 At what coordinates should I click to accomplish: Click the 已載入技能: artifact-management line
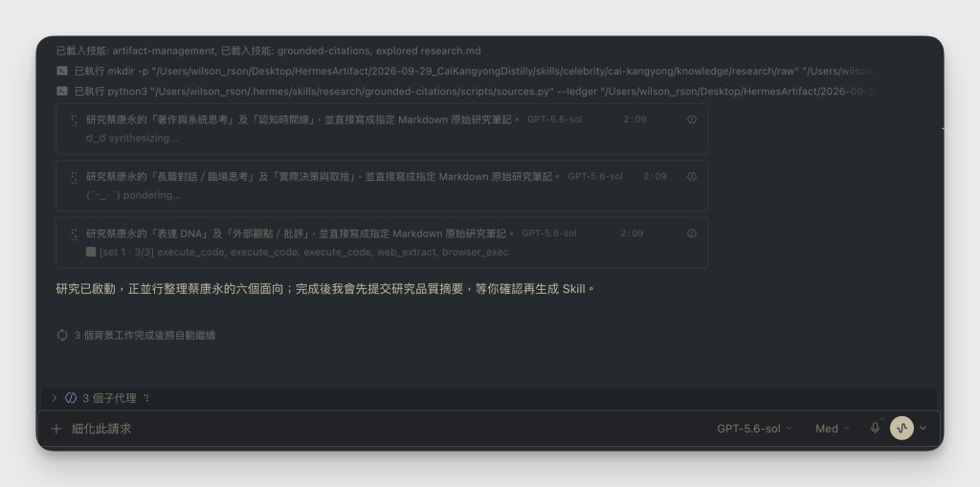(269, 51)
